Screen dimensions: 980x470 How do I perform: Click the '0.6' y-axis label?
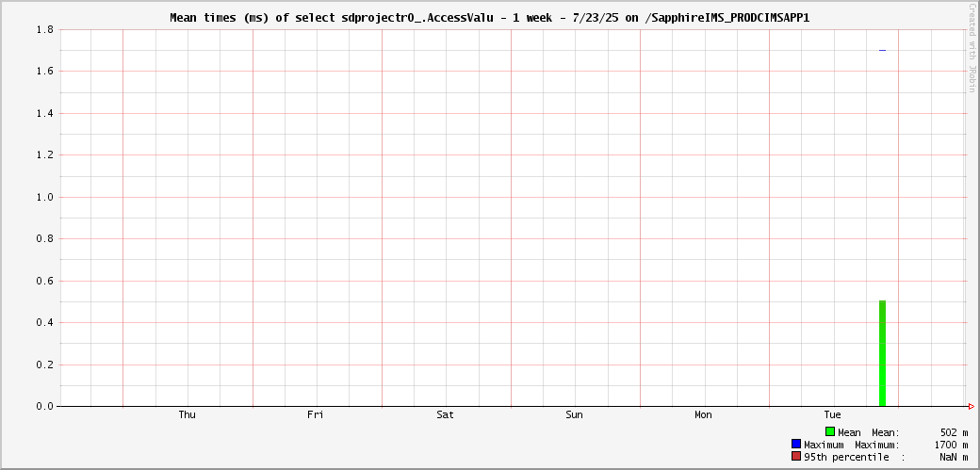click(x=45, y=281)
